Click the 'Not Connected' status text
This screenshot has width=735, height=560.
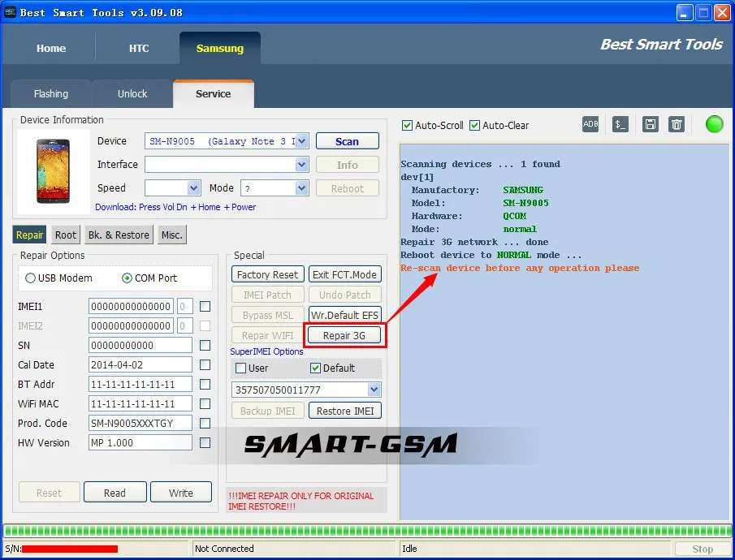(x=224, y=549)
